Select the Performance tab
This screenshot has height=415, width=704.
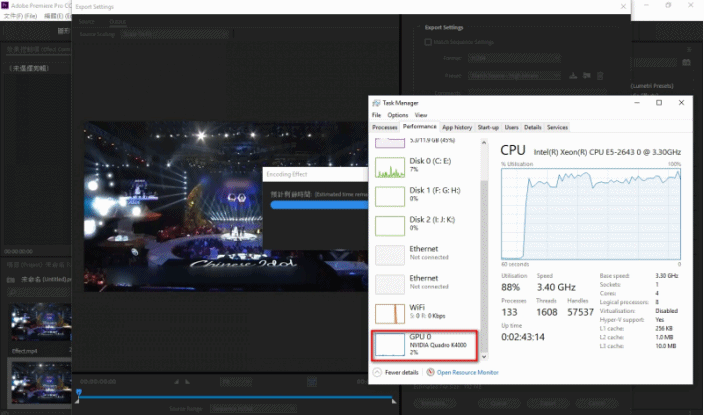point(419,127)
